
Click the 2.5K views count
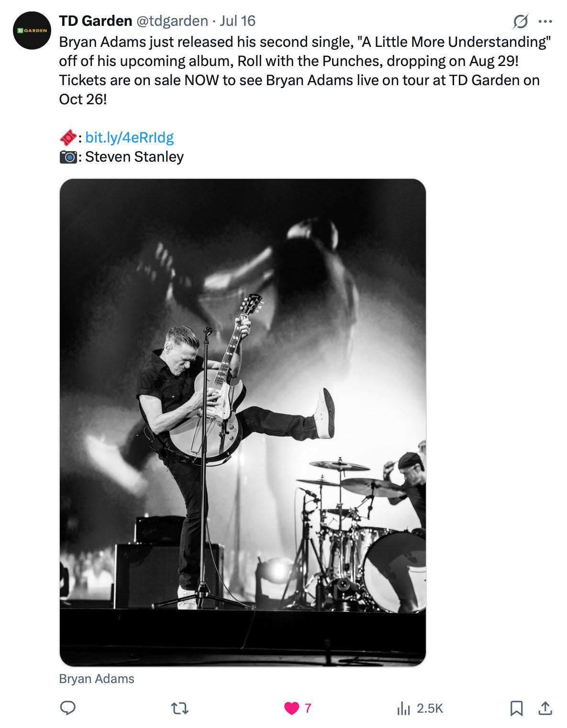click(430, 708)
